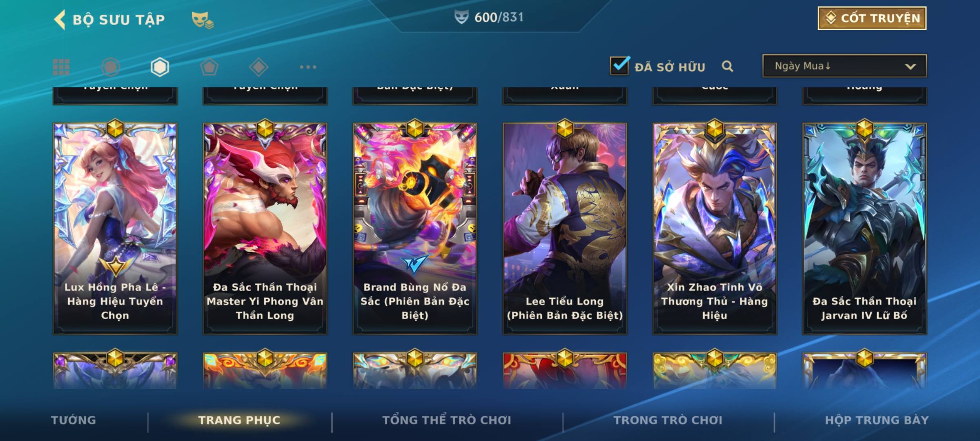Go back using the Bộ Sưu Tập arrow
Image resolution: width=980 pixels, height=441 pixels.
click(x=60, y=20)
